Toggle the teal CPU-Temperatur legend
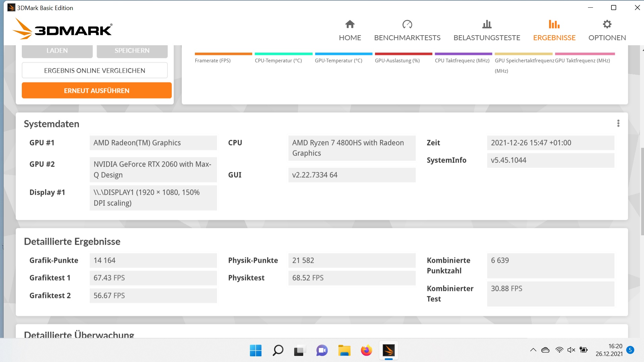644x362 pixels. tap(283, 58)
